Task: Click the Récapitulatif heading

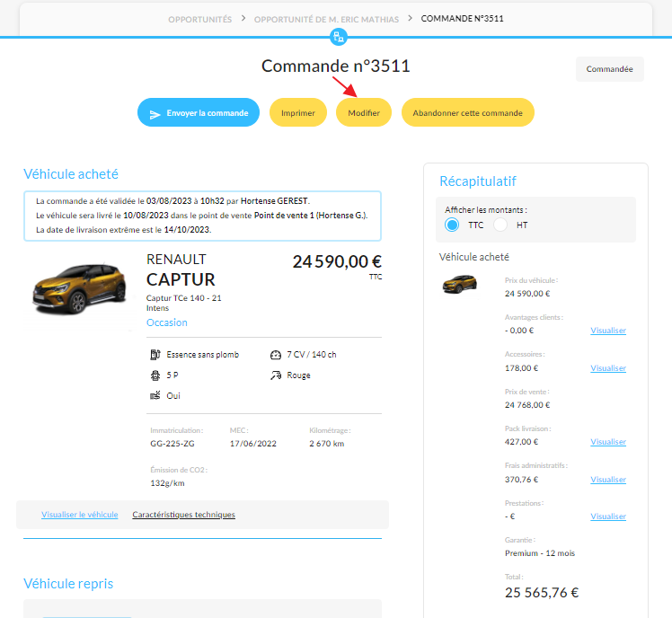Action: (477, 181)
